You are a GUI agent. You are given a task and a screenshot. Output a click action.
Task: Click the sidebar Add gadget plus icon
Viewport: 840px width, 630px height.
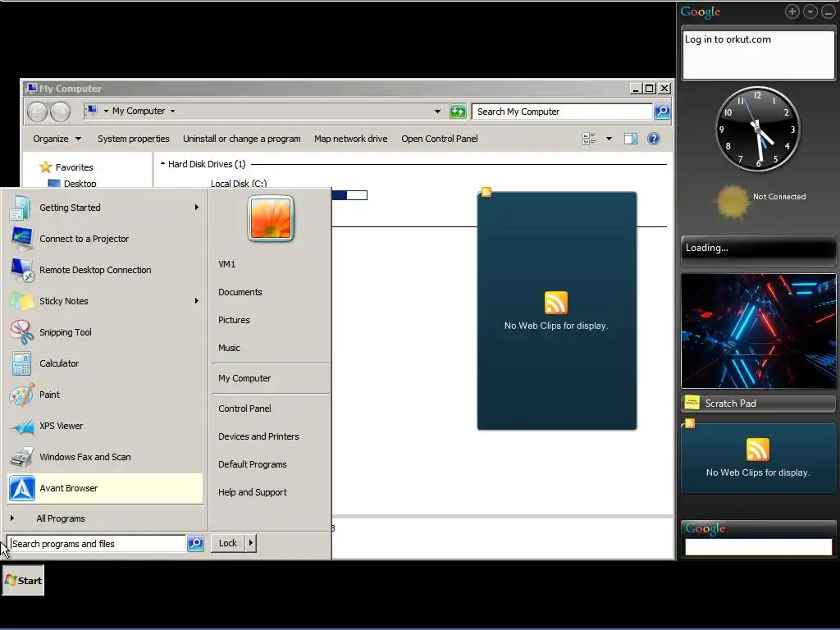coord(792,11)
